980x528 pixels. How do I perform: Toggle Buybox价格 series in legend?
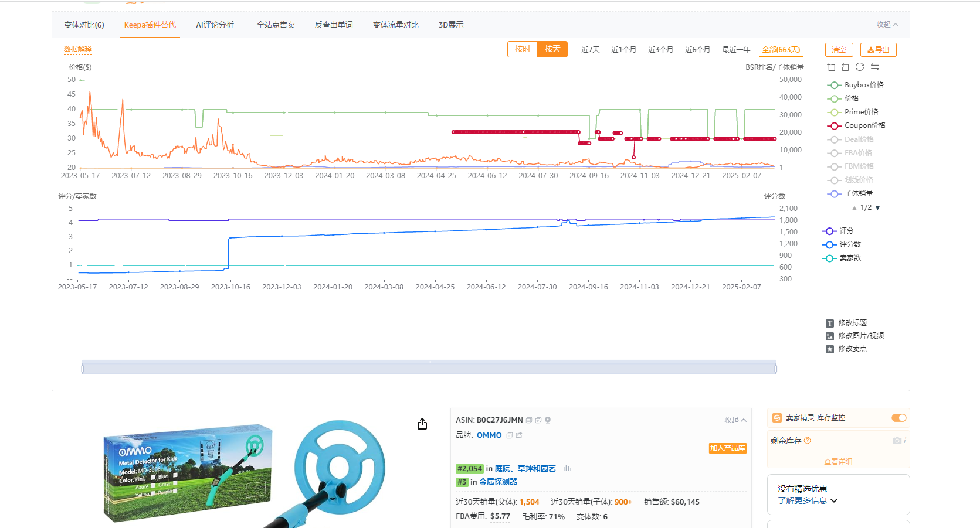point(856,85)
